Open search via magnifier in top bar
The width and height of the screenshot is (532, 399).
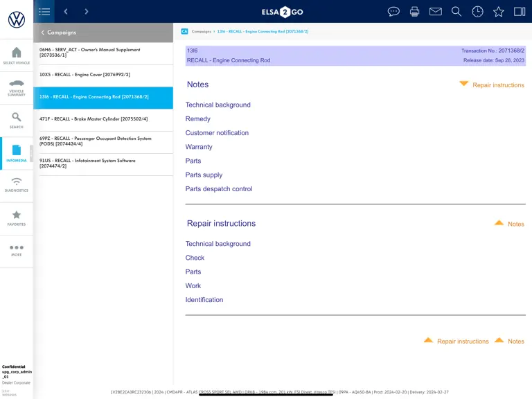(456, 12)
